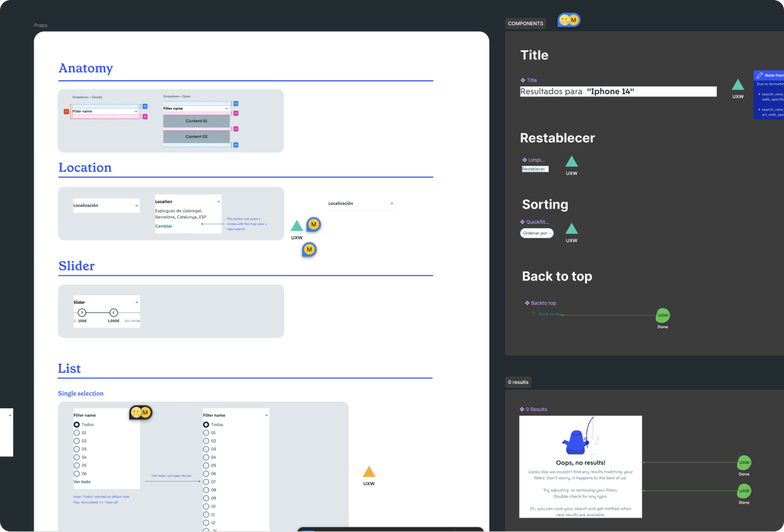This screenshot has width=784, height=532.
Task: Click the right slider handle at 1.000€
Action: (x=114, y=312)
